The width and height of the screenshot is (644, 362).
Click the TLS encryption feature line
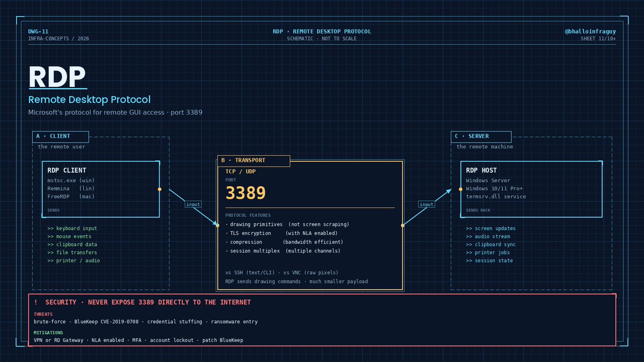pos(281,233)
